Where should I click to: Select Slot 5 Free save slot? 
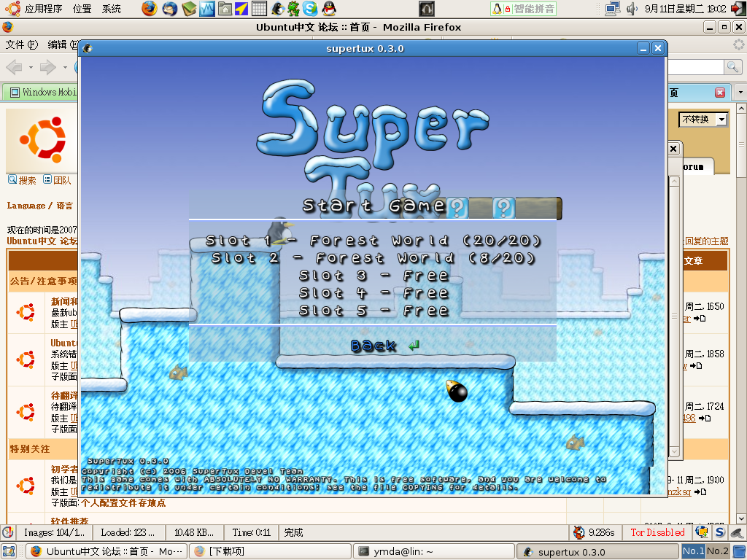(x=373, y=311)
